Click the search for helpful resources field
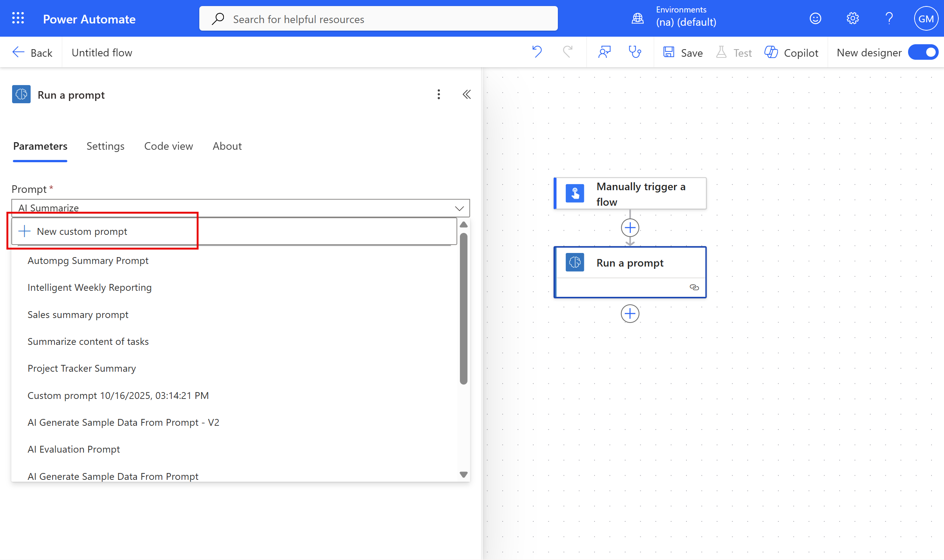944x560 pixels. point(378,19)
